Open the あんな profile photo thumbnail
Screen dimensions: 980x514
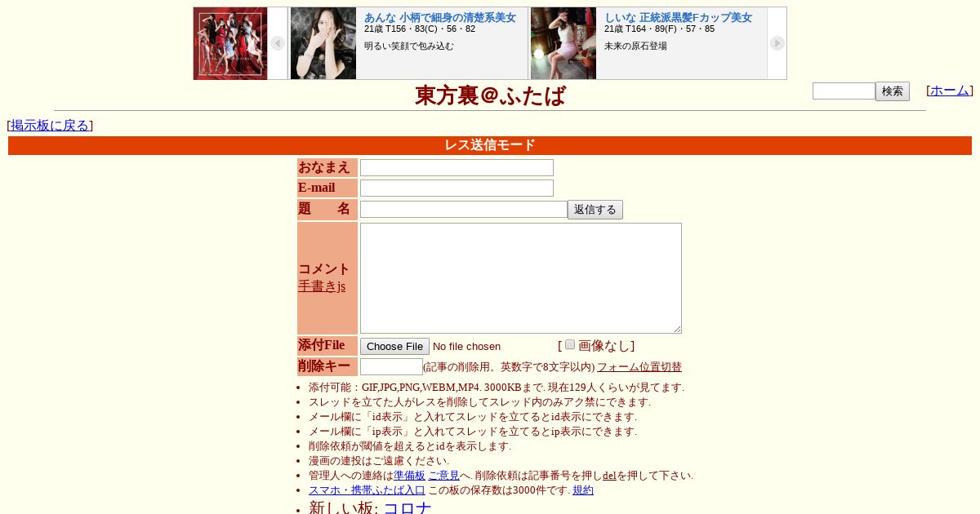click(x=323, y=43)
